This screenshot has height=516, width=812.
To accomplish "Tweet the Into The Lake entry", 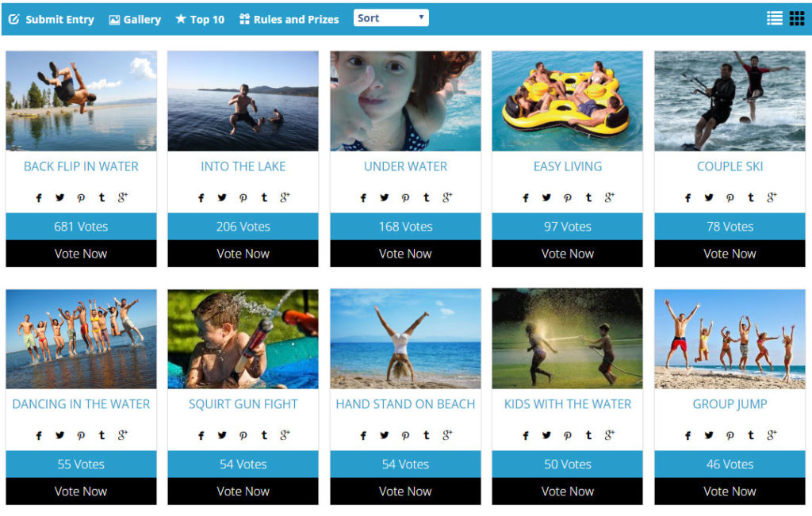I will coord(222,197).
